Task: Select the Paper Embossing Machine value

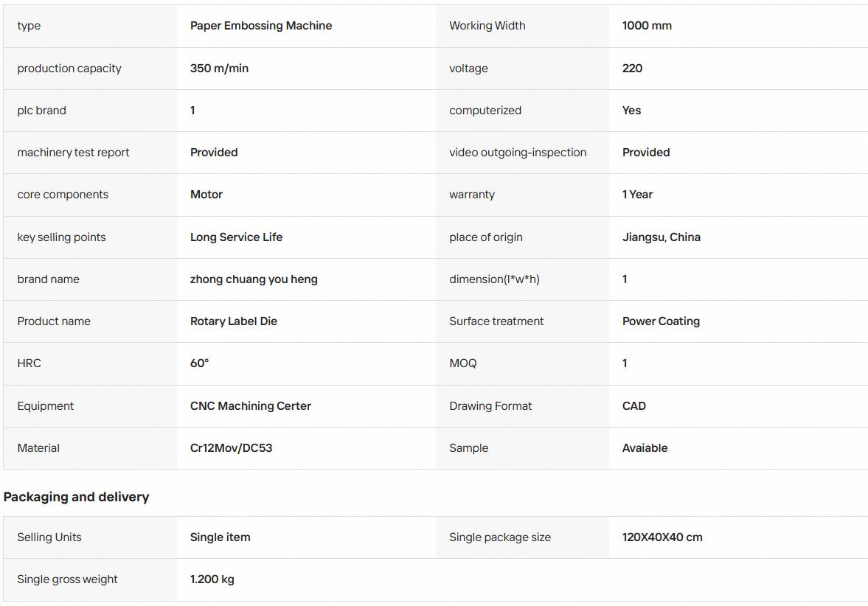Action: pos(261,26)
